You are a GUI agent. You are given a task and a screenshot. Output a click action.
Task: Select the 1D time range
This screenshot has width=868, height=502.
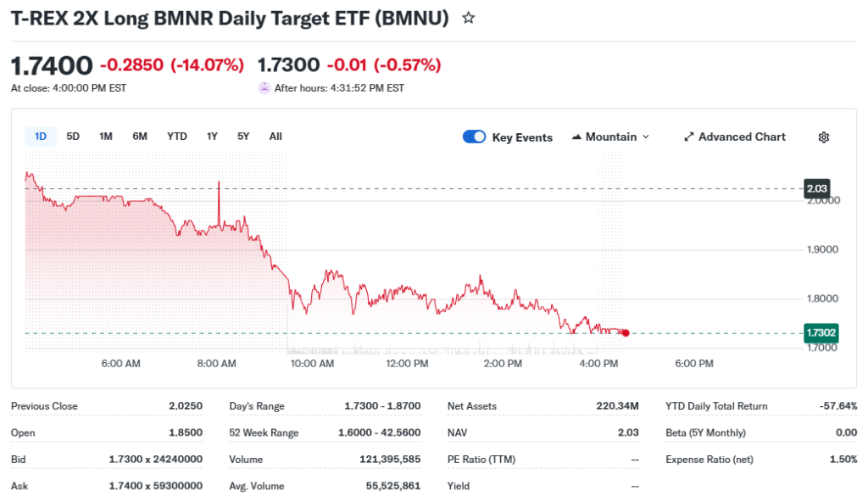[x=40, y=137]
